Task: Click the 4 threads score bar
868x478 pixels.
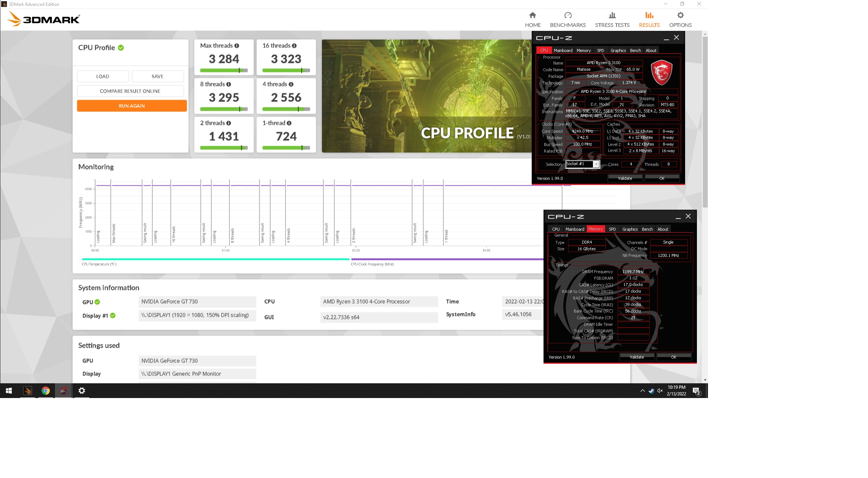Action: [x=286, y=109]
